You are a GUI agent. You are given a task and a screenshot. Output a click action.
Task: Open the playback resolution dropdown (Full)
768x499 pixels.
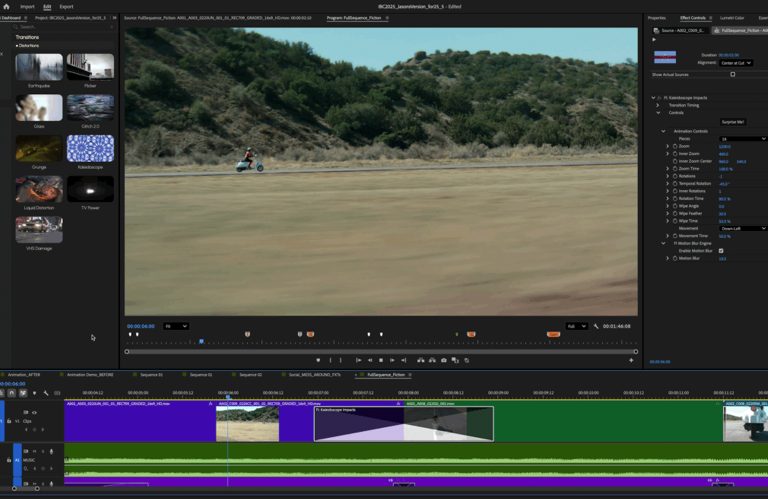click(x=576, y=326)
